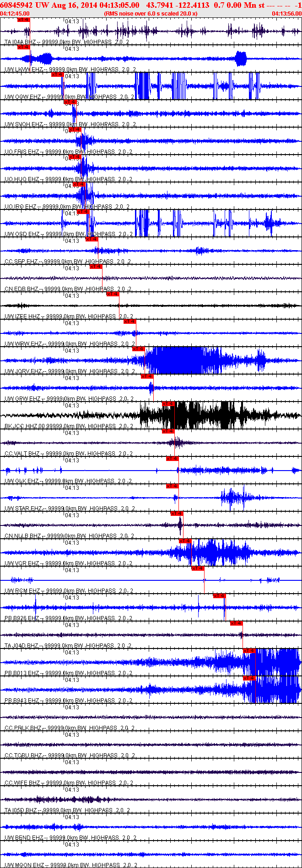This screenshot has height=868, width=302.
Task: Select the red pick marker on PB B943 trace
Action: tap(249, 678)
